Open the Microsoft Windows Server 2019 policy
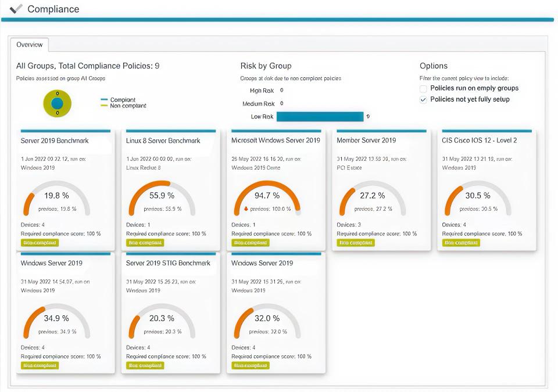 point(276,140)
